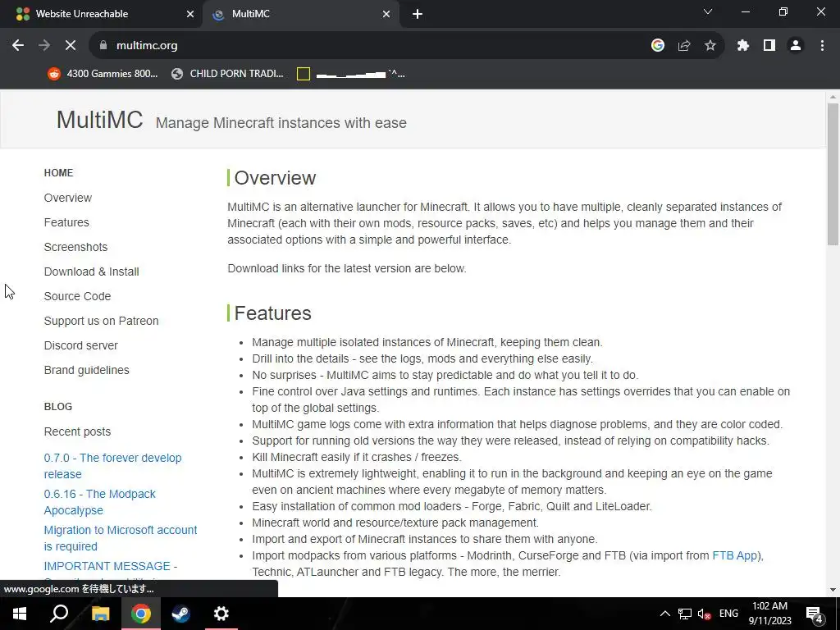The image size is (840, 630).
Task: Go to Overview in the sidebar
Action: 68,198
